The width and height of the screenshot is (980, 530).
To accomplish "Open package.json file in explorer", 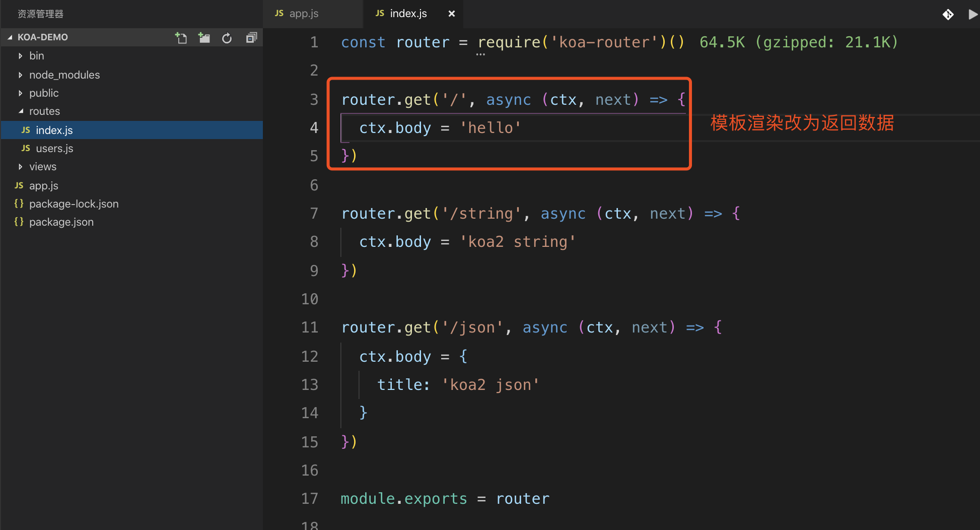I will coord(61,222).
